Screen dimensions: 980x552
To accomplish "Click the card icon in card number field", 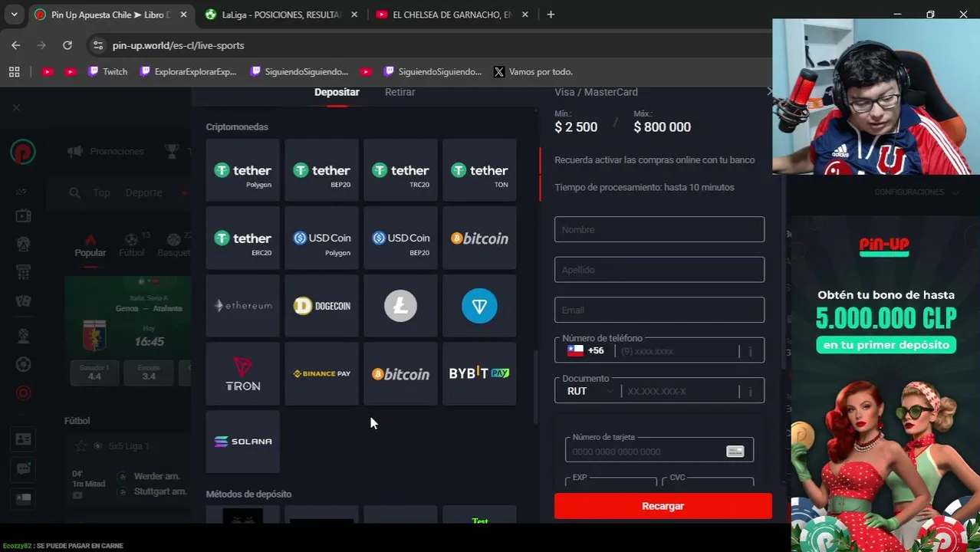I will tap(735, 452).
